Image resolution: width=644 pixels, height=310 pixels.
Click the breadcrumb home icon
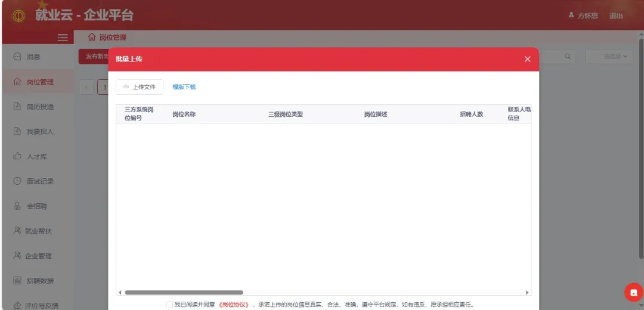pyautogui.click(x=92, y=38)
